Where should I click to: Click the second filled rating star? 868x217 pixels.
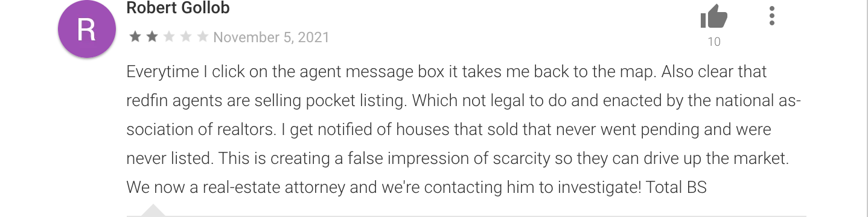tap(152, 37)
